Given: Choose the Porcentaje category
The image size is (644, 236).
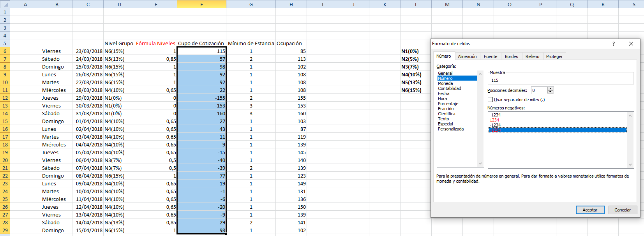Looking at the screenshot, I should pyautogui.click(x=448, y=104).
